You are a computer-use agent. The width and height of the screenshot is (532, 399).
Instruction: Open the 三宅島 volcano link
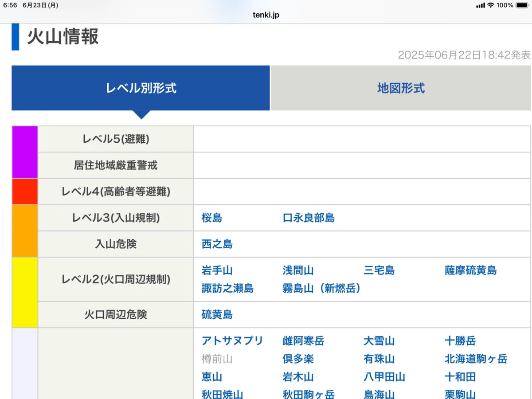tap(379, 270)
